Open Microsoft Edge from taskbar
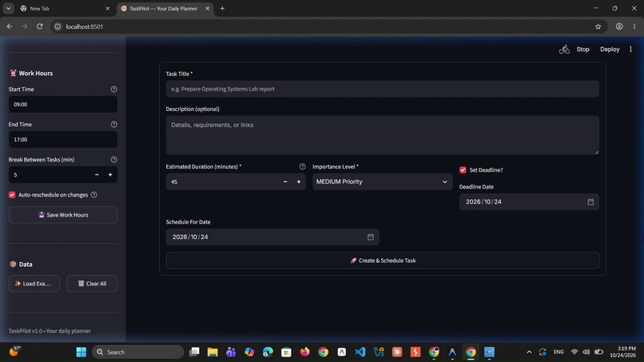644x362 pixels. click(268, 352)
